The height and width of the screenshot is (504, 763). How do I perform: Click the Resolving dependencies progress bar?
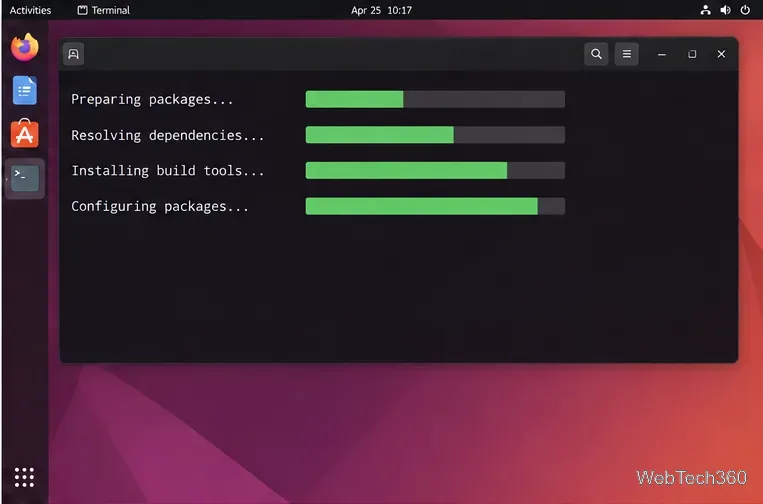point(435,135)
